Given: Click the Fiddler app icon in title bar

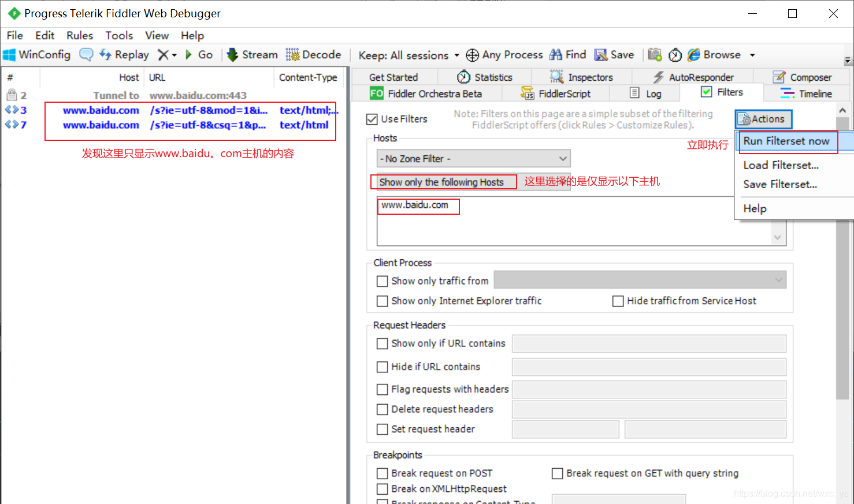Looking at the screenshot, I should click(x=13, y=13).
